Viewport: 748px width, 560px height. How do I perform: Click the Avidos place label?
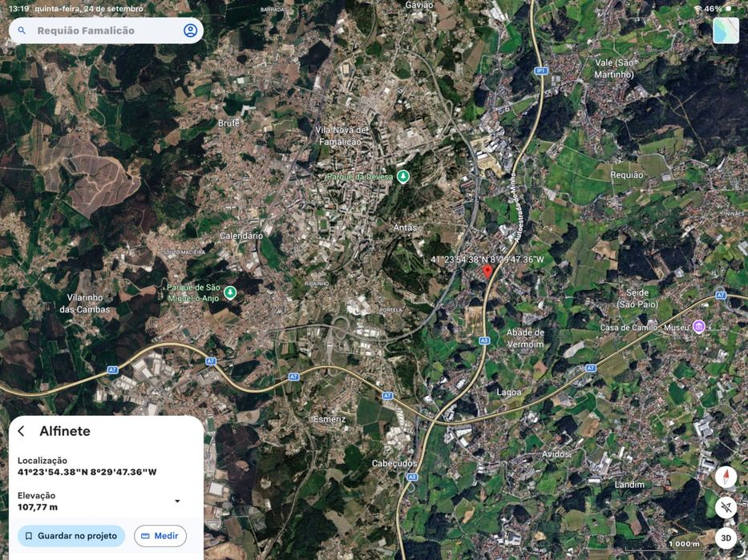pos(556,454)
